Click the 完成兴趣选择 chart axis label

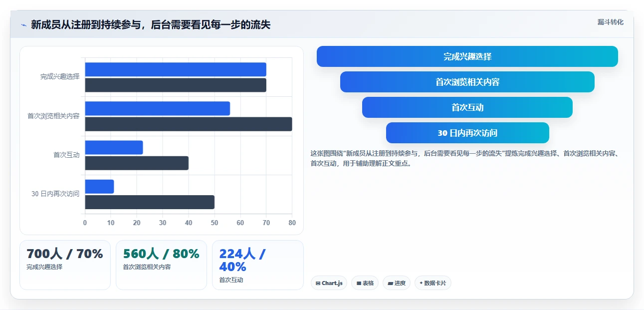pyautogui.click(x=60, y=77)
